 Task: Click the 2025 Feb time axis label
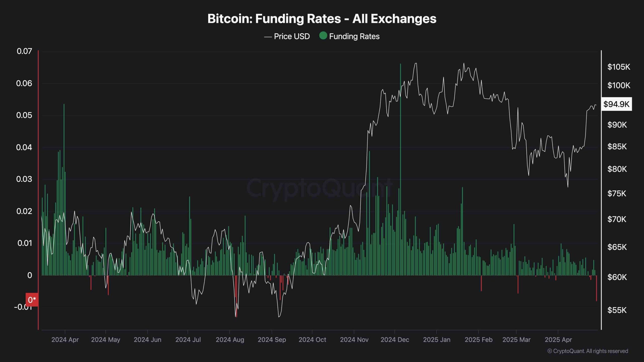pos(478,340)
